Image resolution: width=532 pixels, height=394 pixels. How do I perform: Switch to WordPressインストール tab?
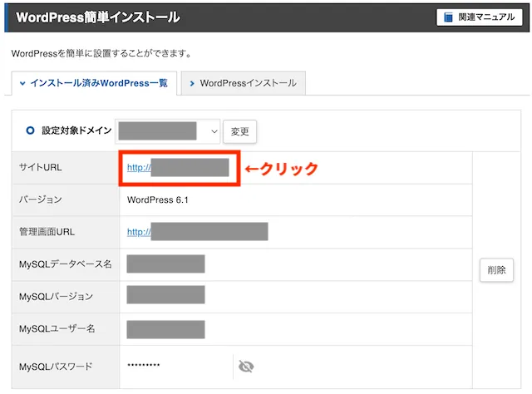click(244, 83)
